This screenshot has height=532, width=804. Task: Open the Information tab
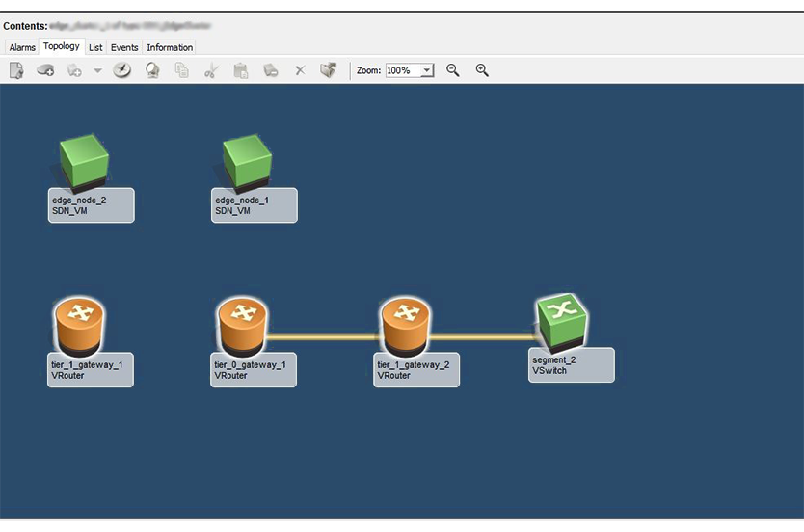tap(170, 47)
